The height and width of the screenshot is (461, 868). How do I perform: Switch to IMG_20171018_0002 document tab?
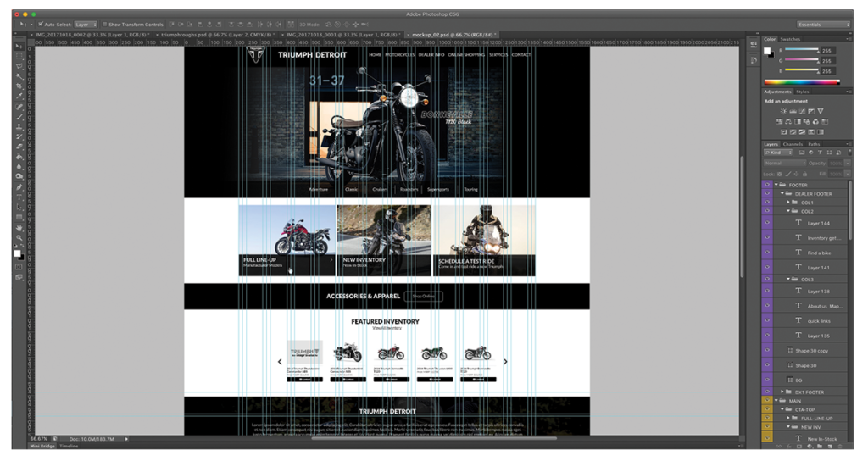(92, 35)
